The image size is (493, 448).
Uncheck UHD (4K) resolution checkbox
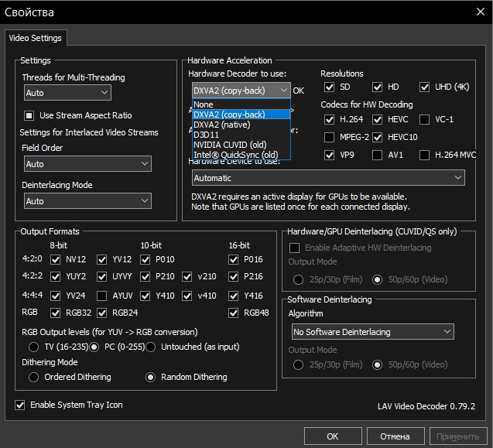[x=425, y=87]
